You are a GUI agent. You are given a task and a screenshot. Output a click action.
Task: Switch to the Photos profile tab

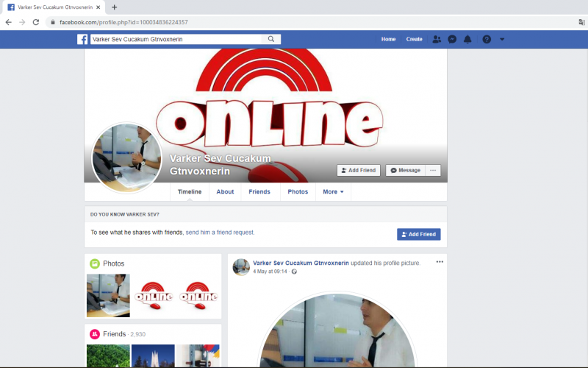click(298, 191)
